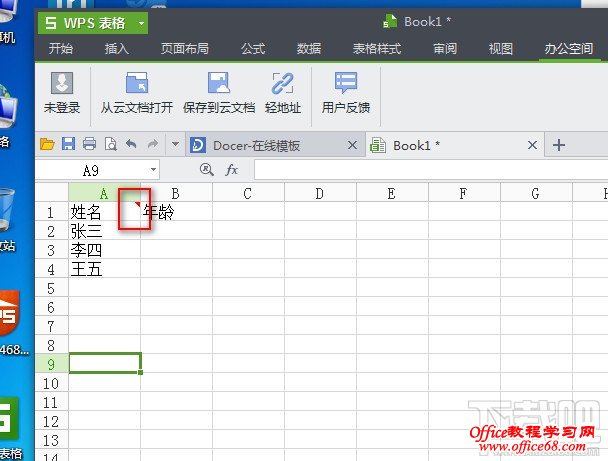Screen dimensions: 608x461
Task: Open file from cloud via 从云文档打开
Action: pyautogui.click(x=136, y=92)
